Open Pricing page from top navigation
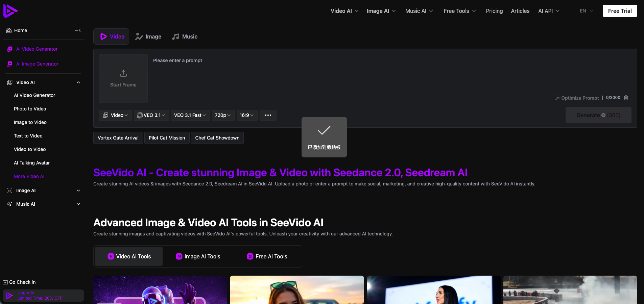The image size is (644, 304). (x=494, y=11)
